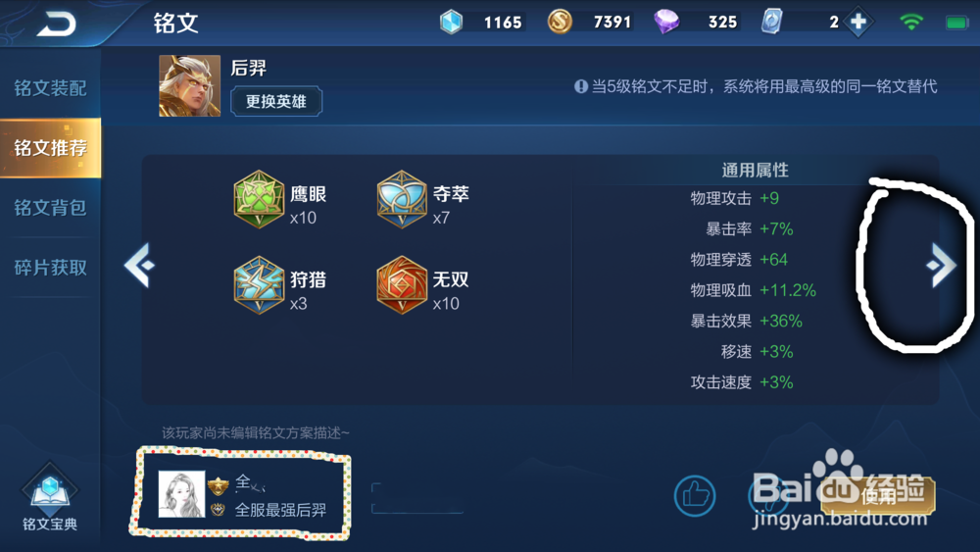Select the 铭文推荐 tab
Viewport: 980px width, 552px height.
[x=50, y=147]
